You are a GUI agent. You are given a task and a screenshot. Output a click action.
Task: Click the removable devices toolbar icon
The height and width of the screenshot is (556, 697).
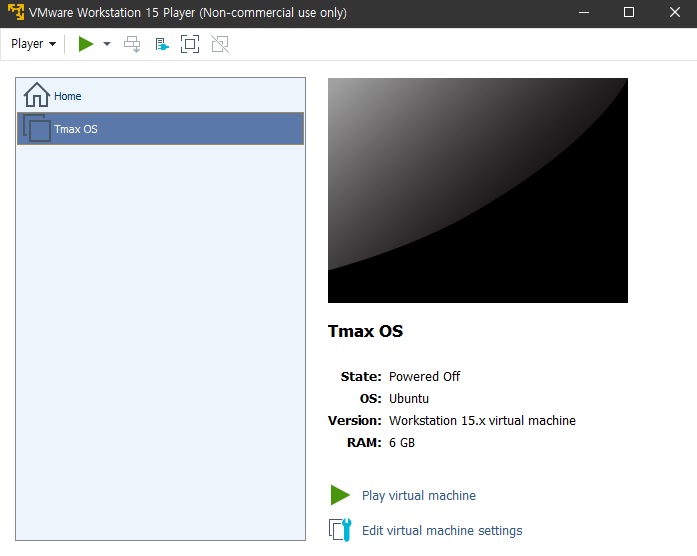[161, 44]
